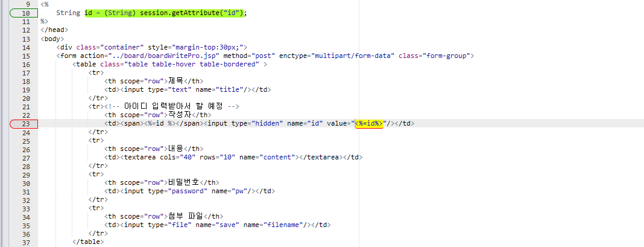This screenshot has height=247, width=644.
Task: Click the yellow highlighted <%=id%> value
Action: [x=369, y=123]
